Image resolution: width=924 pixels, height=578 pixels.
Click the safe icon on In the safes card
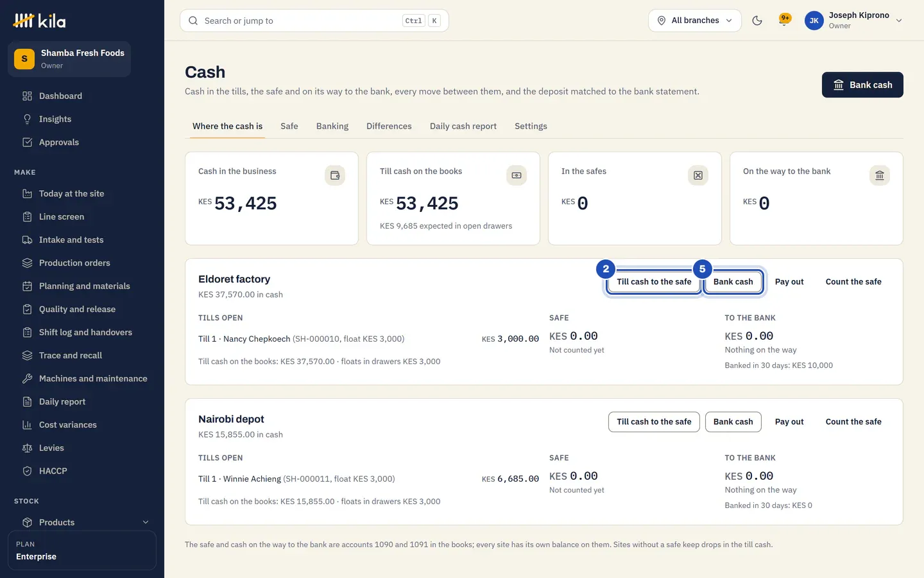(x=698, y=175)
